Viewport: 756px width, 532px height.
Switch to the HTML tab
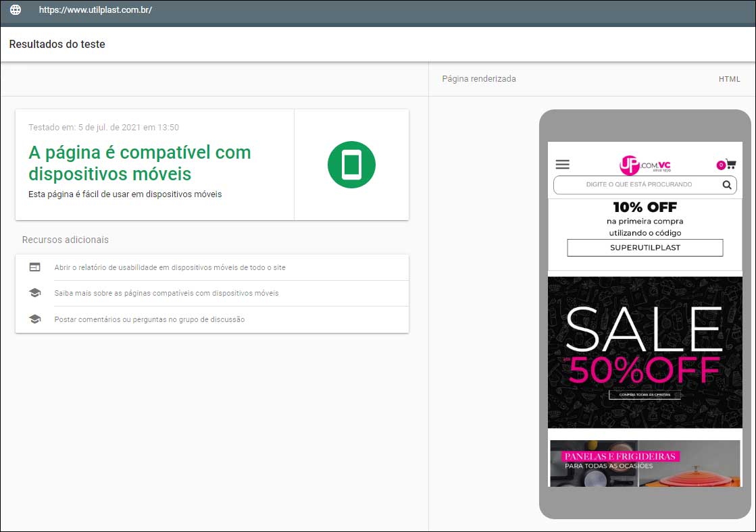pos(729,79)
